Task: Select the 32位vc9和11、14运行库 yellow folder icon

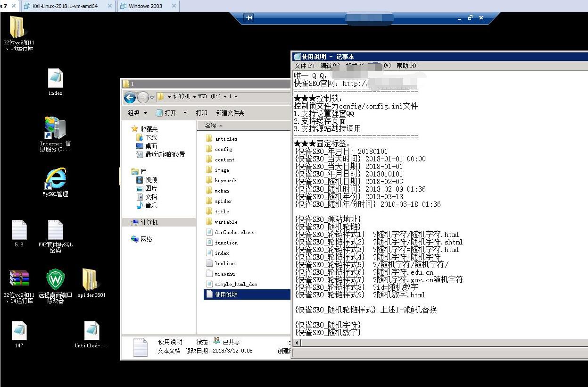Action: point(19,33)
